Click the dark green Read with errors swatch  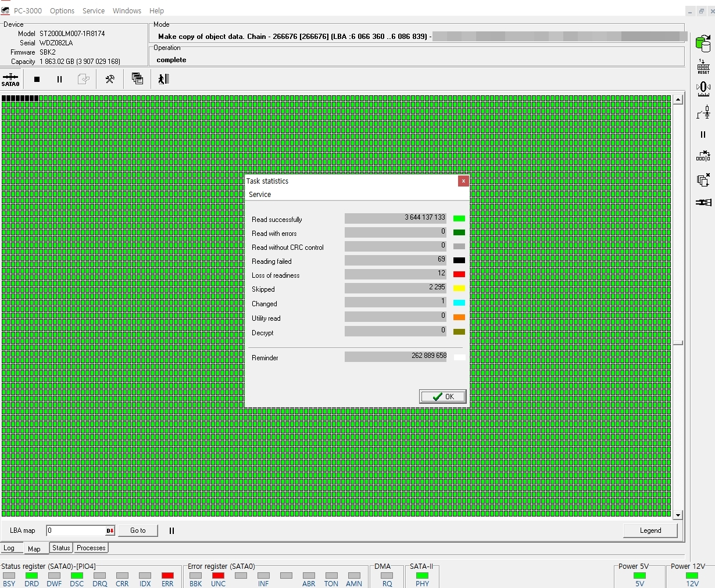(x=459, y=232)
